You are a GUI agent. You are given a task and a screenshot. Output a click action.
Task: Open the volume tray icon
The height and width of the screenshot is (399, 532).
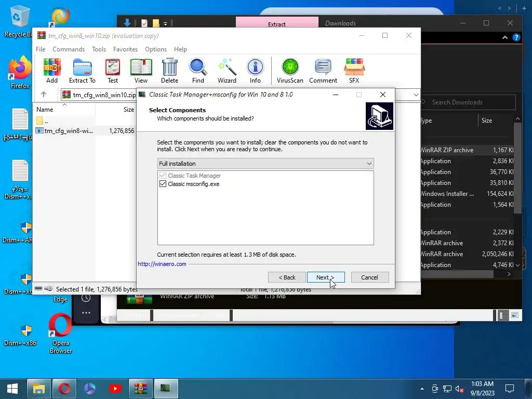click(x=459, y=389)
